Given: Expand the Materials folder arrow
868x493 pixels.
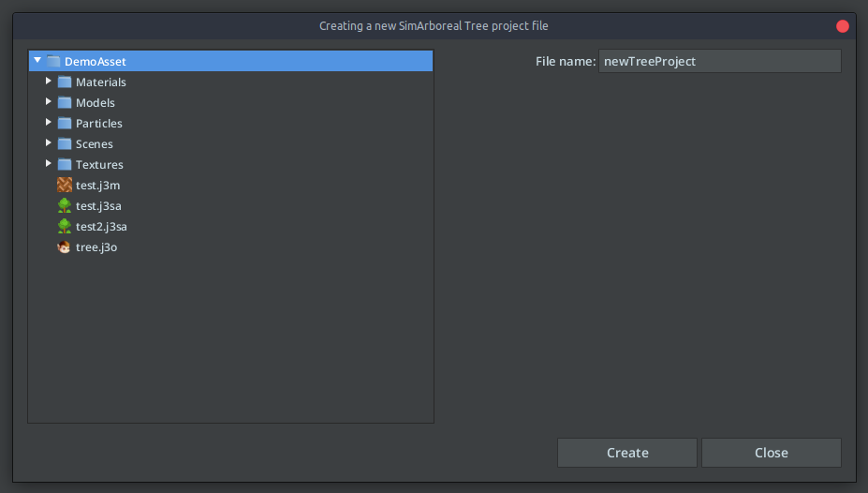Looking at the screenshot, I should pyautogui.click(x=48, y=81).
